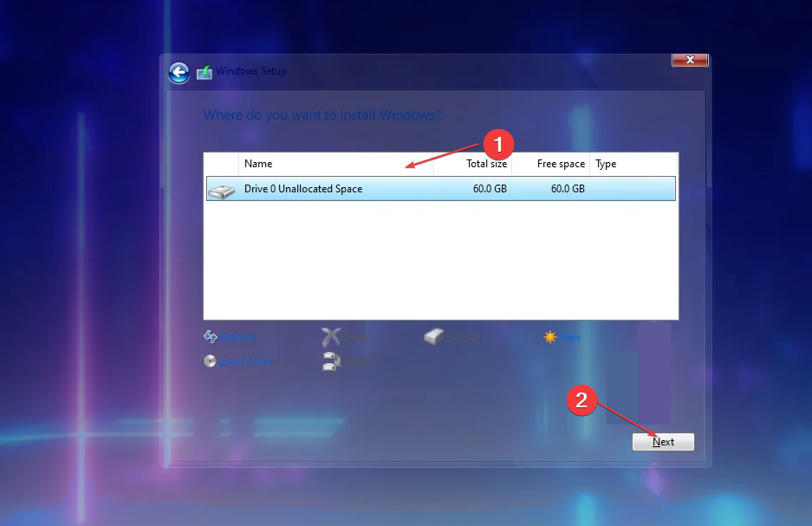Click the Next button
This screenshot has width=812, height=526.
point(663,442)
